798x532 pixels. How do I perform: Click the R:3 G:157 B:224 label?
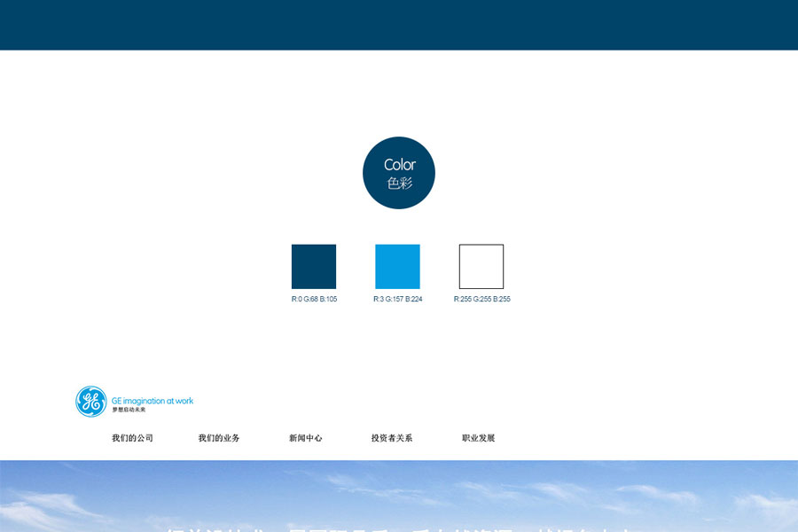[x=397, y=300]
